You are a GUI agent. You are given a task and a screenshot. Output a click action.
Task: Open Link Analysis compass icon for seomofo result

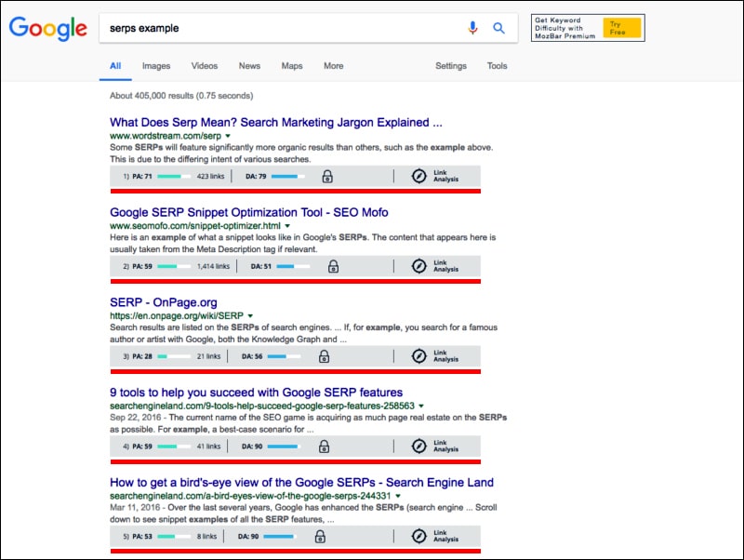[x=419, y=266]
